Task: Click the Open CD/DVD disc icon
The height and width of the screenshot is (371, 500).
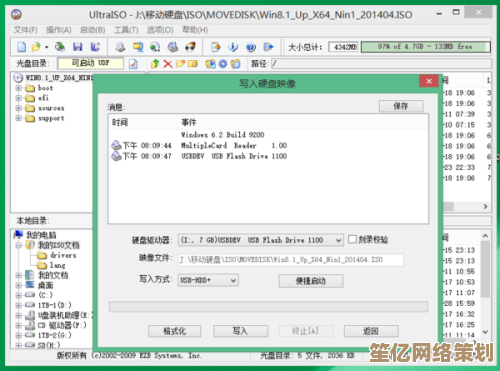Action: pyautogui.click(x=60, y=47)
